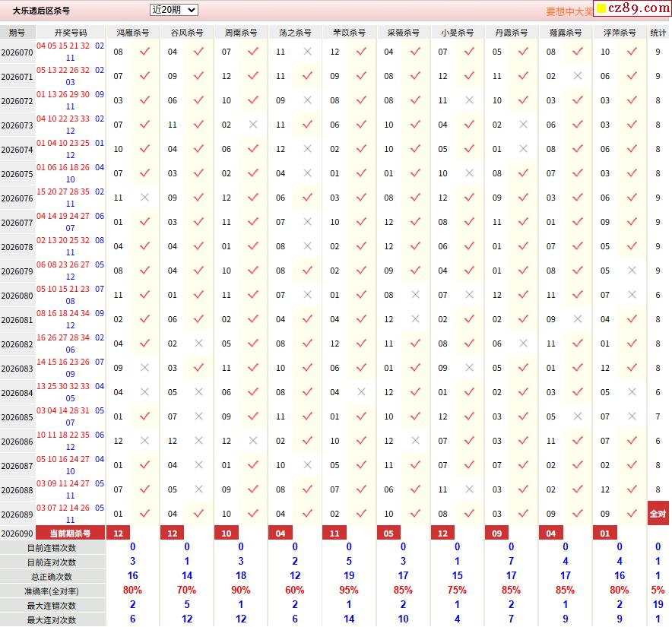
Task: Click the 鸿雁杀号 column header
Action: tap(133, 33)
